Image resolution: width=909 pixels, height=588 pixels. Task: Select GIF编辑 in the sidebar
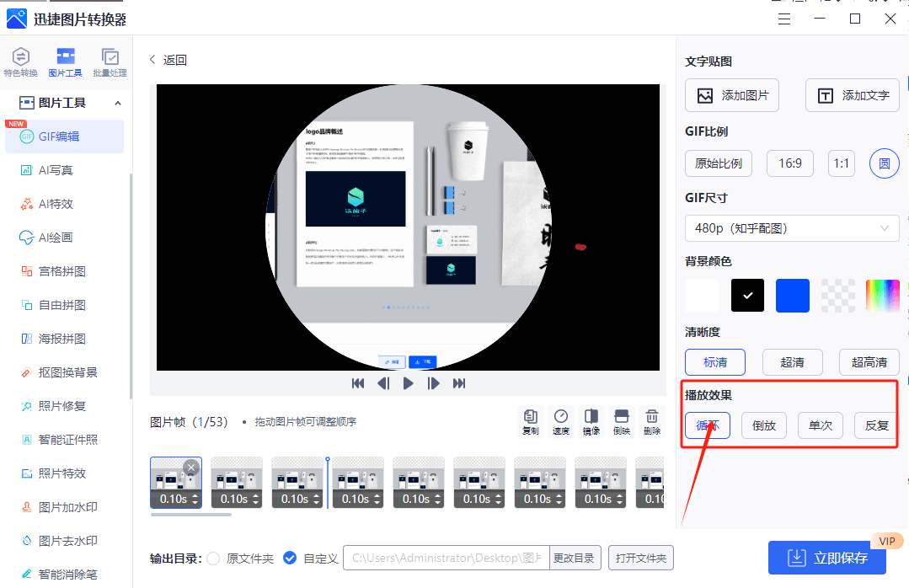point(64,136)
